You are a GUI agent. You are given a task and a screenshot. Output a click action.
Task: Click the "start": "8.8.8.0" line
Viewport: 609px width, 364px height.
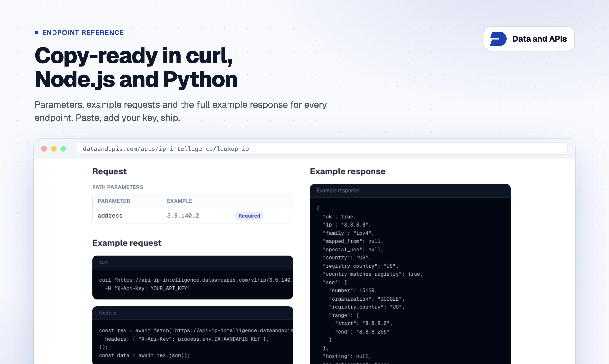pyautogui.click(x=364, y=323)
